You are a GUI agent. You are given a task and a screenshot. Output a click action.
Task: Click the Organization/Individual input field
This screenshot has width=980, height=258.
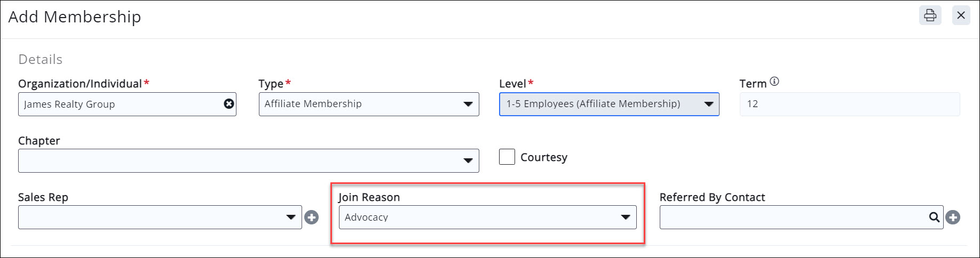click(120, 104)
